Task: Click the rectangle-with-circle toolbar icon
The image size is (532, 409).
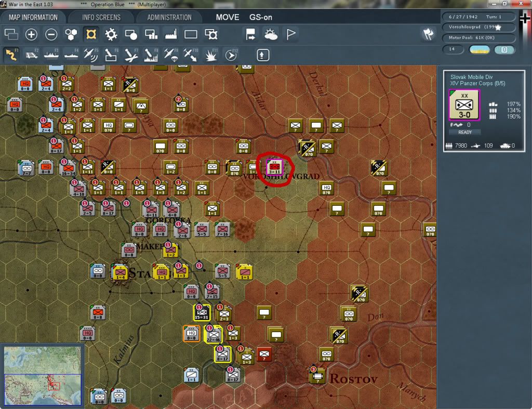Action: click(x=131, y=34)
